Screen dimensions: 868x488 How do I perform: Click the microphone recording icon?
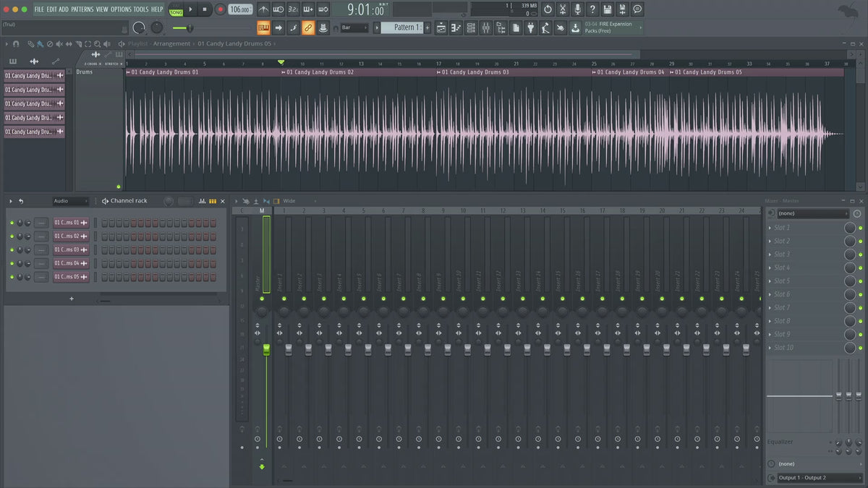coord(577,9)
